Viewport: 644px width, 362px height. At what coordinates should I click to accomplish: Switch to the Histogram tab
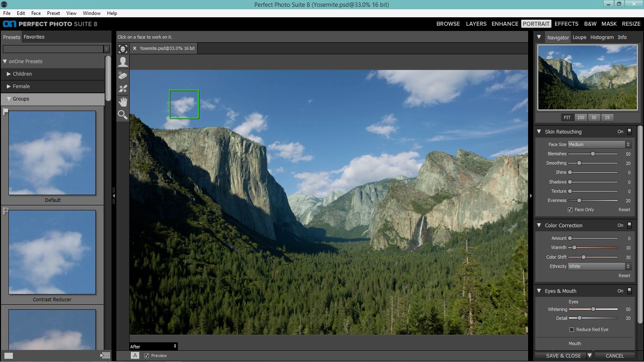[602, 37]
